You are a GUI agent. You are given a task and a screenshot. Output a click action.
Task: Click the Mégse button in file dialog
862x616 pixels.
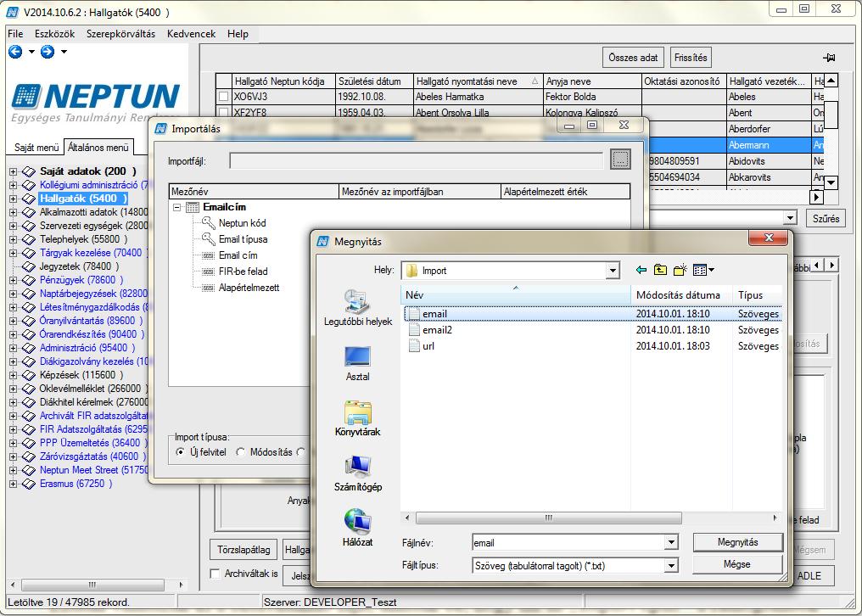tap(738, 564)
